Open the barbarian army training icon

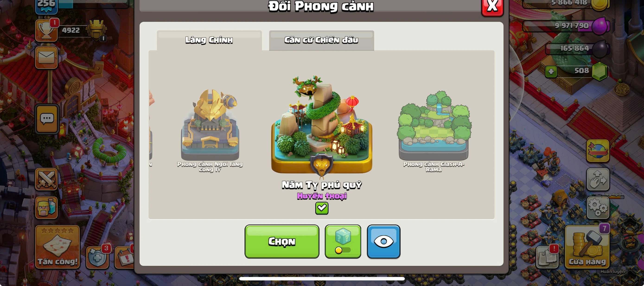click(47, 208)
